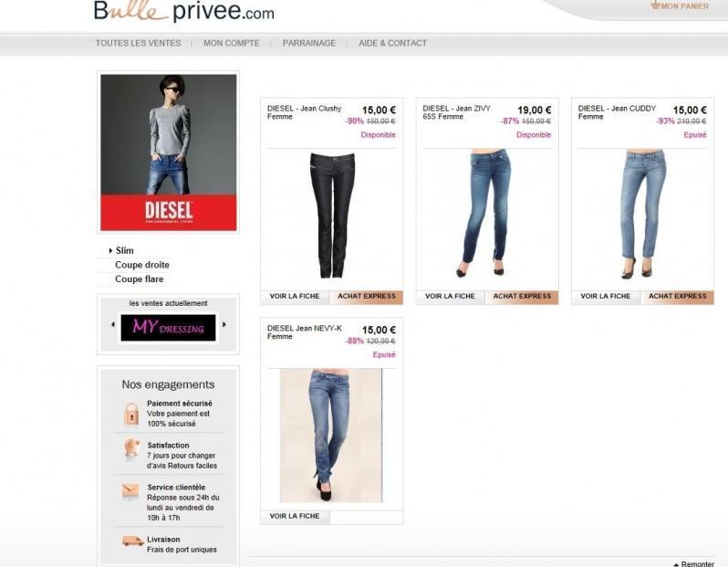
Task: Click the customer service envelope icon
Action: click(x=130, y=491)
